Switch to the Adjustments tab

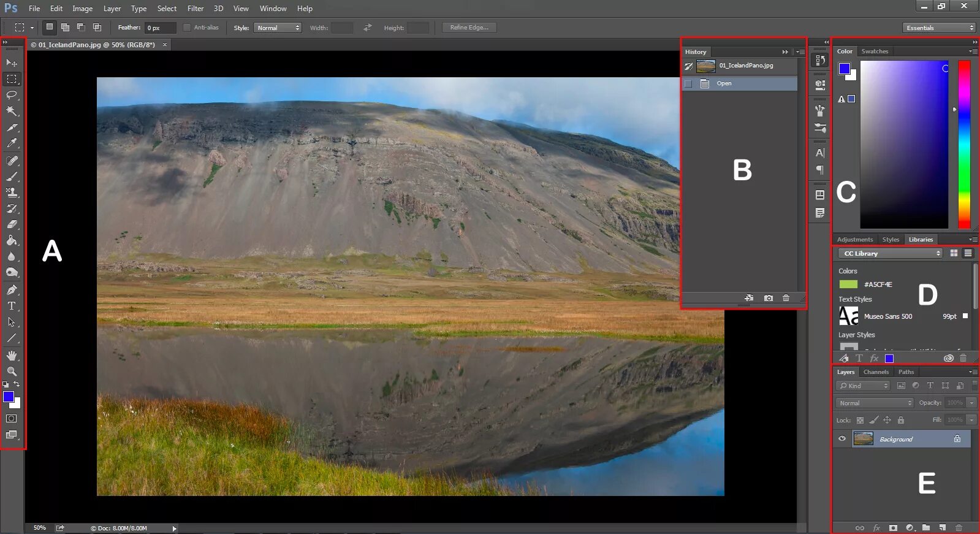[855, 240]
